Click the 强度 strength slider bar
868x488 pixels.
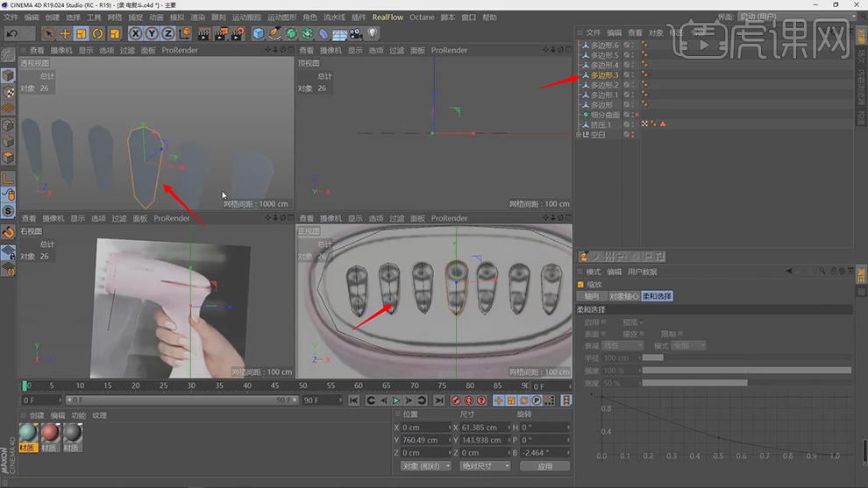tap(745, 371)
